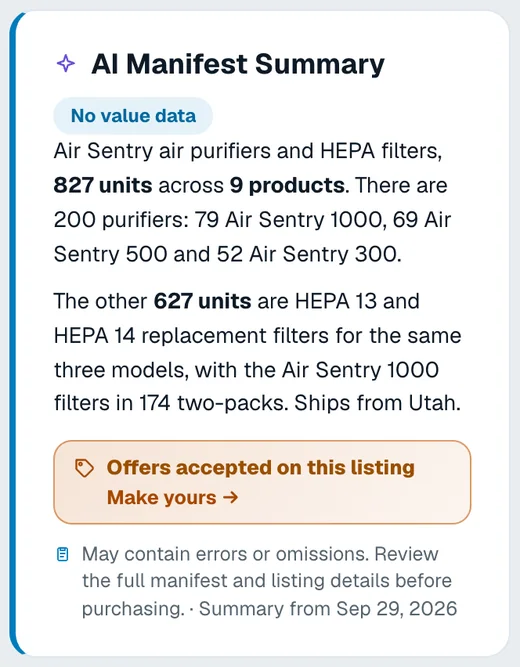The width and height of the screenshot is (520, 667).
Task: Click the bold 827 units text
Action: coord(103,185)
